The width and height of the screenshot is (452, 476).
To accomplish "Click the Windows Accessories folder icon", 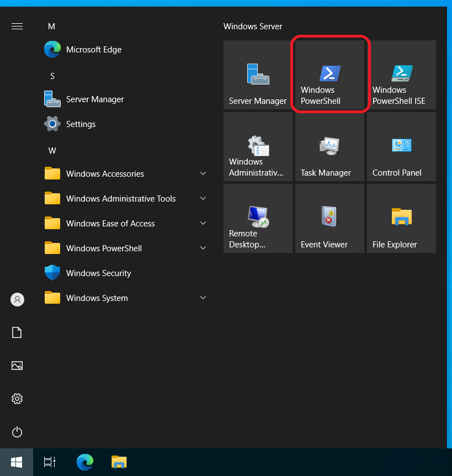I will (x=52, y=173).
